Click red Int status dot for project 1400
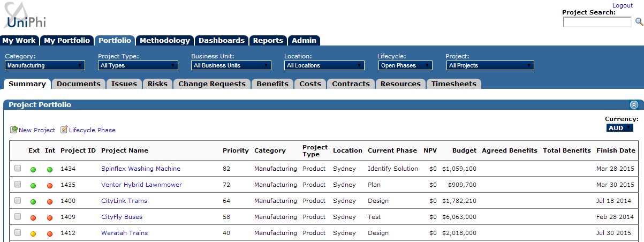Image resolution: width=644 pixels, height=242 pixels. 50,201
